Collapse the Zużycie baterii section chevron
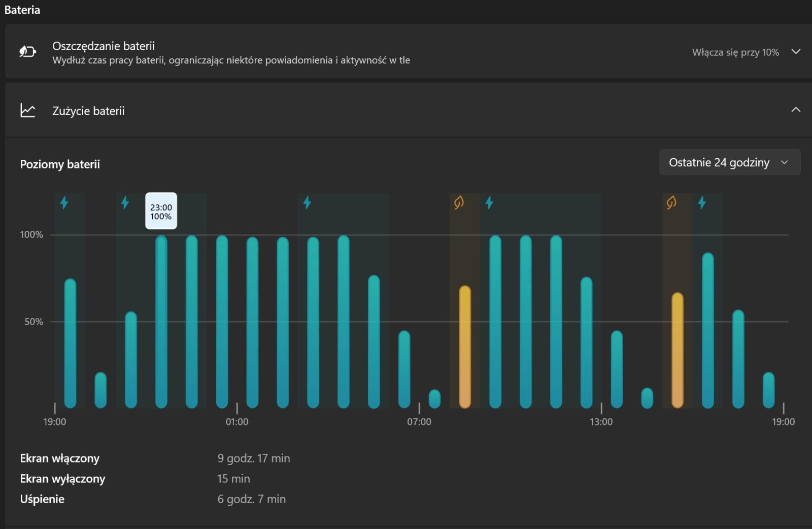 point(796,110)
